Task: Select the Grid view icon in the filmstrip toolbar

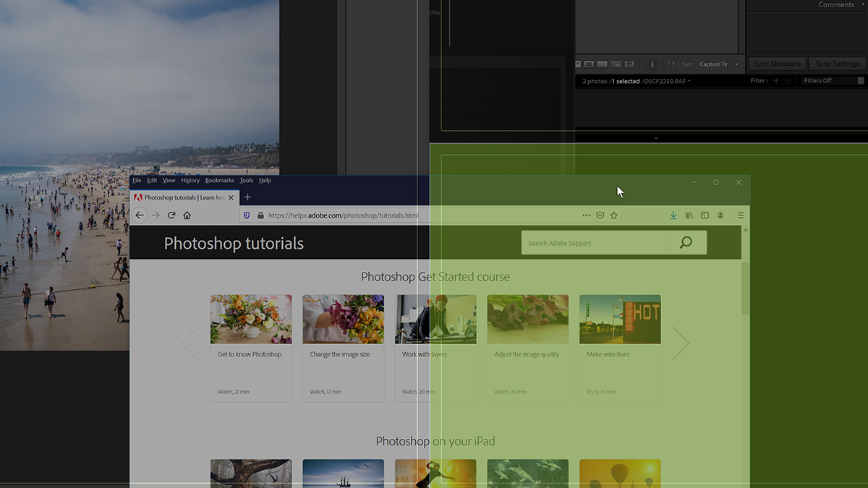Action: point(577,64)
